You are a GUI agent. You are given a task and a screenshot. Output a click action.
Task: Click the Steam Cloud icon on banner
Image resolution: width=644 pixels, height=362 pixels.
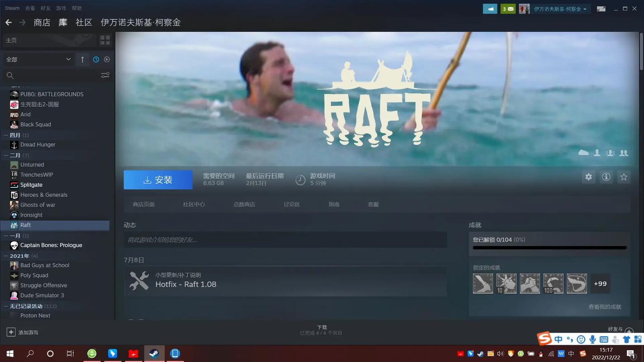[x=583, y=153]
